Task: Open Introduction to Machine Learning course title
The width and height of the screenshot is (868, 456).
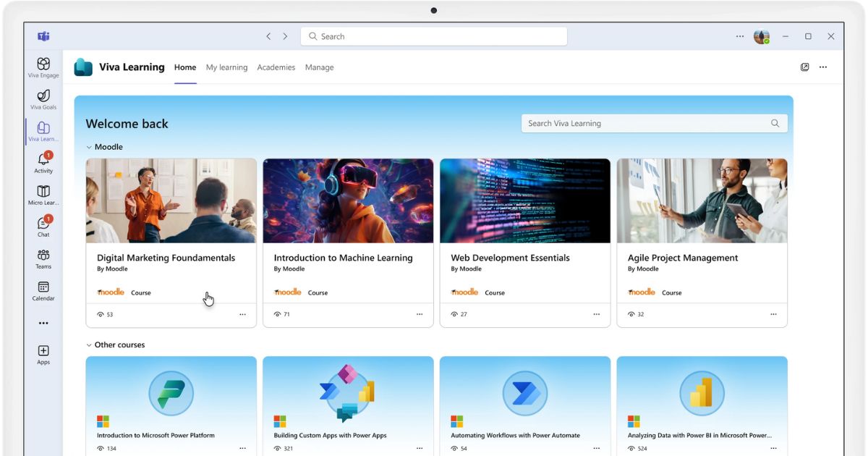Action: click(x=343, y=258)
